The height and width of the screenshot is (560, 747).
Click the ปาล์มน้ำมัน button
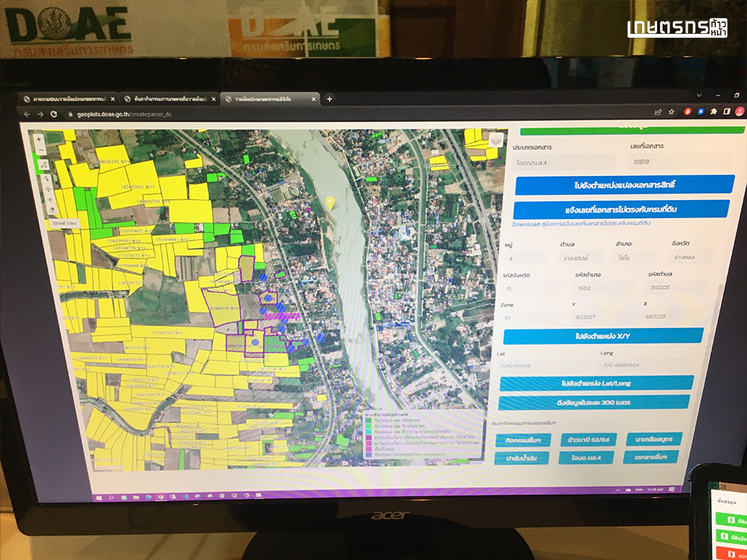[522, 458]
